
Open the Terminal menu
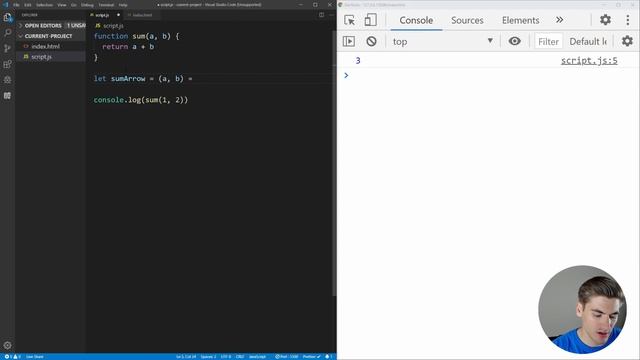(106, 5)
